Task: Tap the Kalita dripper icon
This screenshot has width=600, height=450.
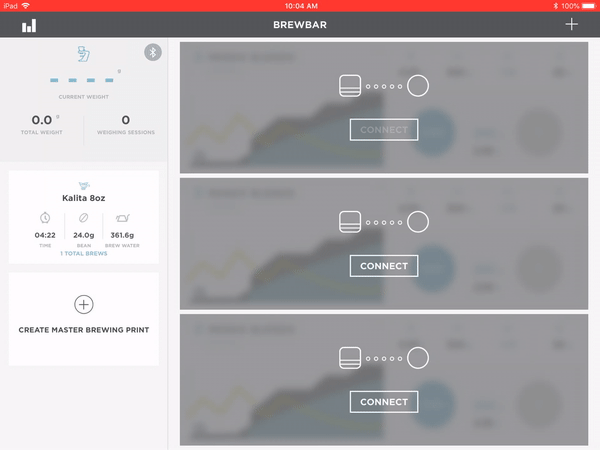Action: 84,185
